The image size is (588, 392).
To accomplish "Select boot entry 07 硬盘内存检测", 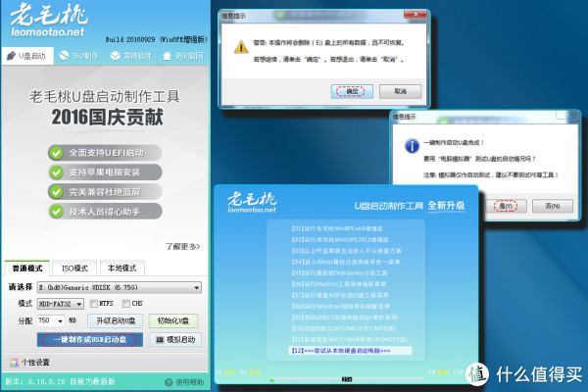I will 340,295.
